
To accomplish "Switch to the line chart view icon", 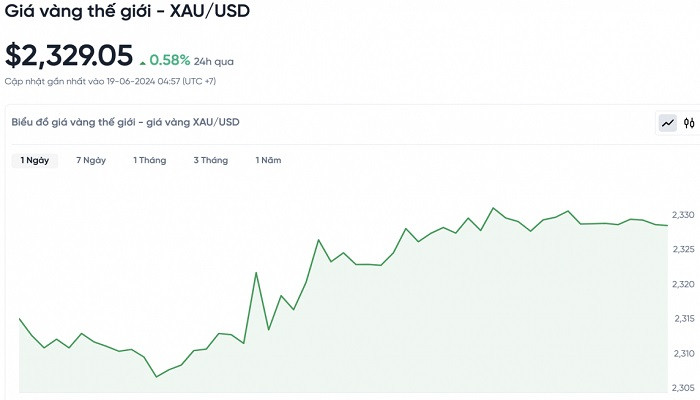I will tap(667, 123).
